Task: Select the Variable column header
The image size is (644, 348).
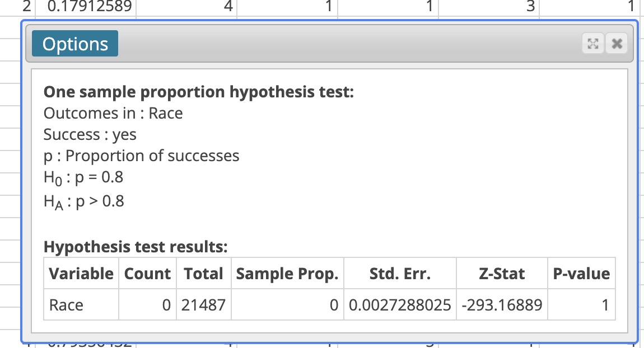Action: point(81,274)
